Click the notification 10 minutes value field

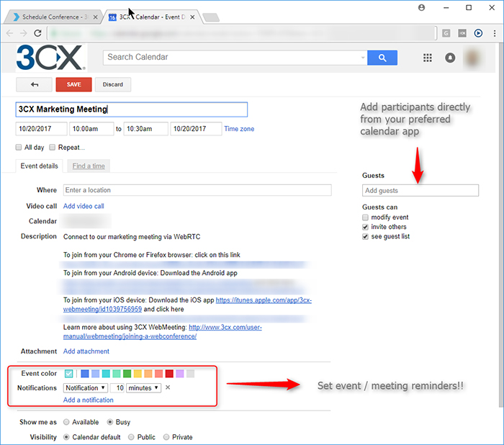pyautogui.click(x=117, y=388)
